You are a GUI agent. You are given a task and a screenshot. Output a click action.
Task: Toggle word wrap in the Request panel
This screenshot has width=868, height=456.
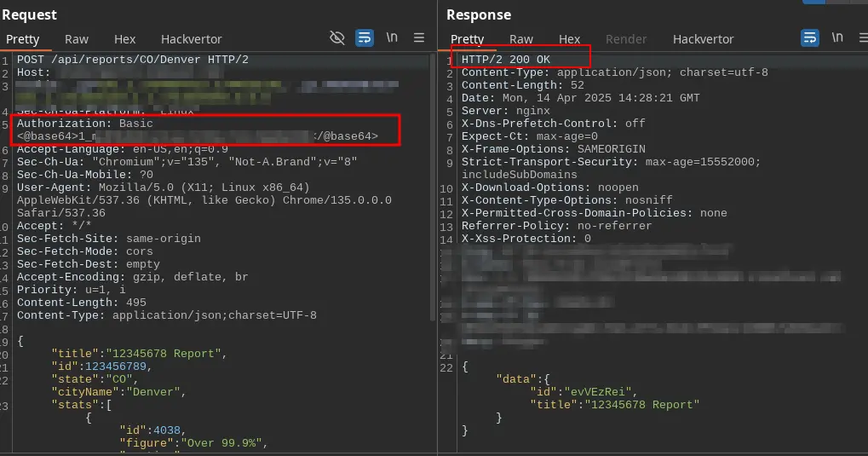365,38
